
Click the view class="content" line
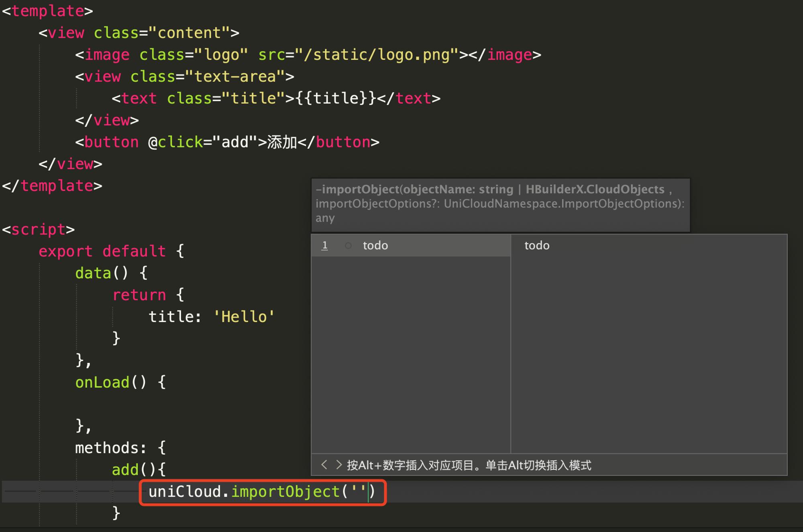pos(139,33)
